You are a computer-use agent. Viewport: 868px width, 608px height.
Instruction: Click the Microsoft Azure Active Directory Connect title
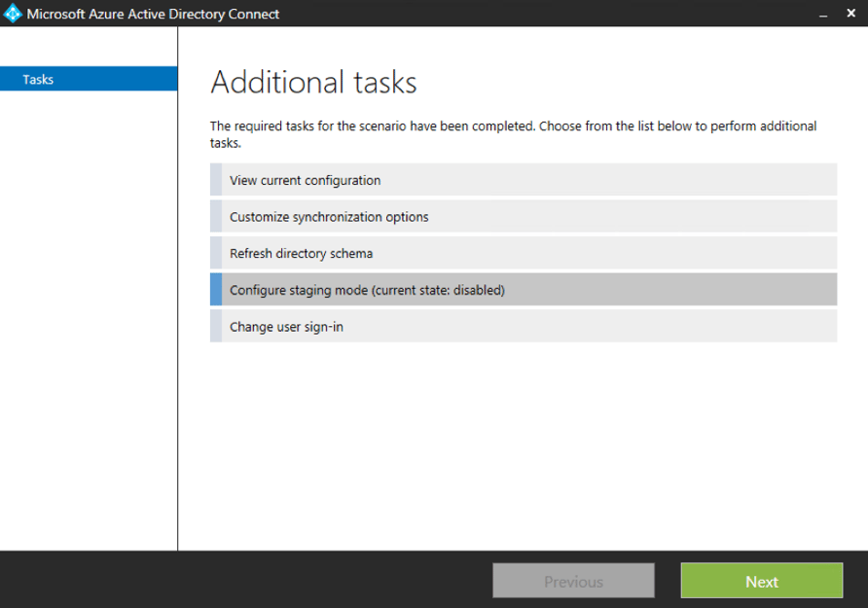tap(153, 14)
